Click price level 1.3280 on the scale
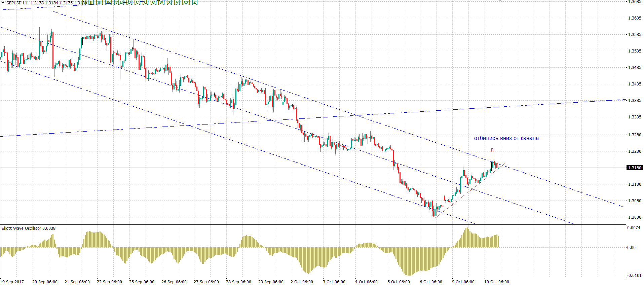Image resolution: width=644 pixels, height=286 pixels. tap(635, 135)
